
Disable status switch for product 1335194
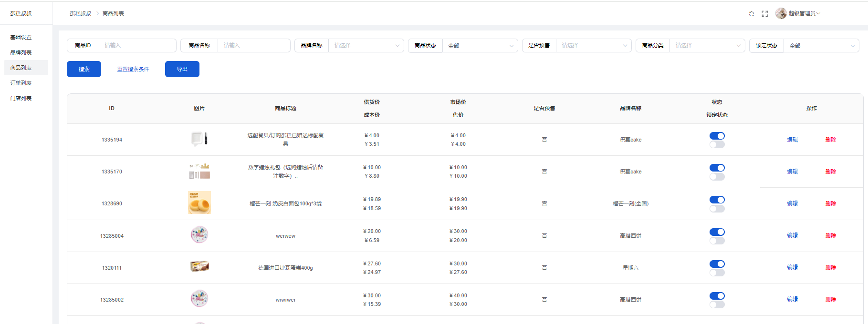coord(717,136)
